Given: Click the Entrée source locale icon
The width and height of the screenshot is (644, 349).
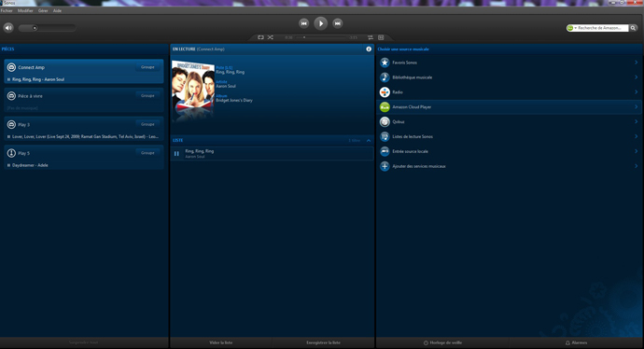Looking at the screenshot, I should [385, 151].
